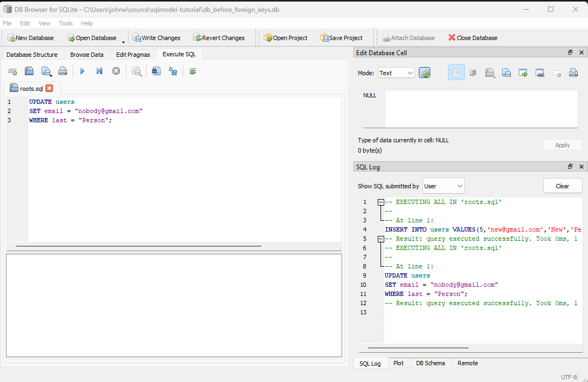588x382 pixels.
Task: Collapse the fold marker at log line 1
Action: [380, 202]
